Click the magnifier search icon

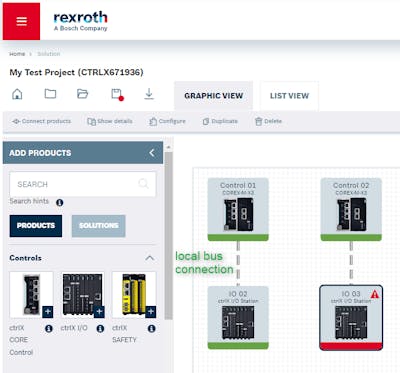coord(143,184)
